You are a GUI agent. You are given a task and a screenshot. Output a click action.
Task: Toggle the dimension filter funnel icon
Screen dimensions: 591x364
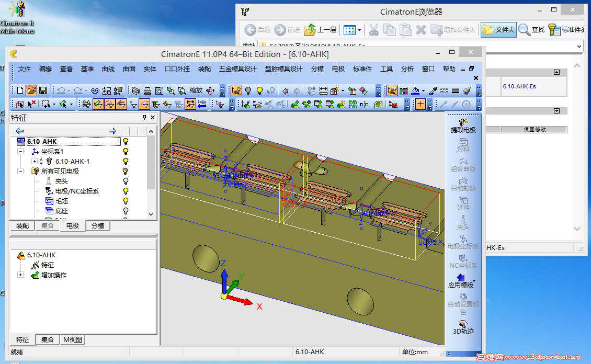190,104
